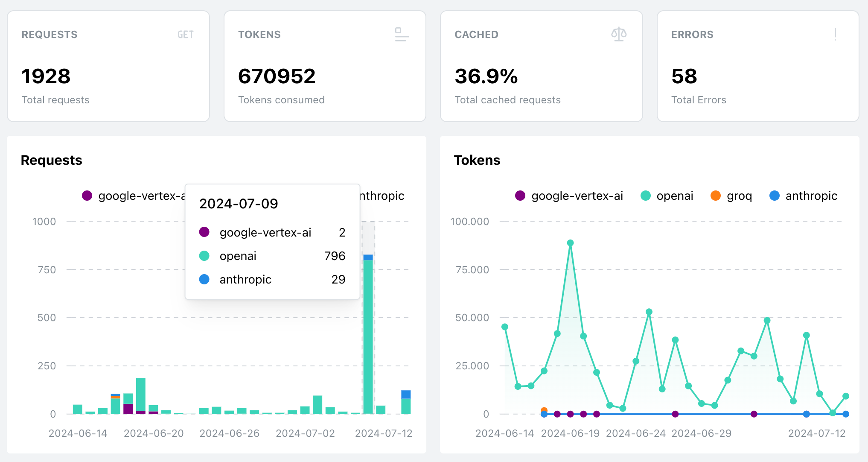
Task: Toggle the groq series in the Tokens legend
Action: tap(731, 196)
